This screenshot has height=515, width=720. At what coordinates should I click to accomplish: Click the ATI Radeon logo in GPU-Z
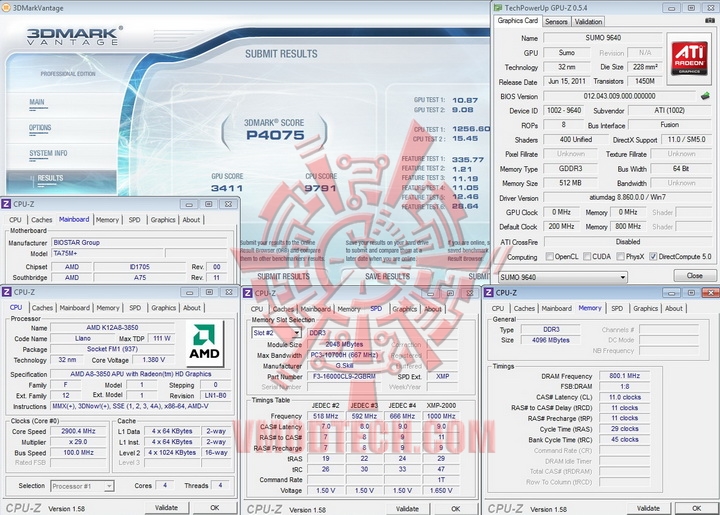[x=689, y=58]
